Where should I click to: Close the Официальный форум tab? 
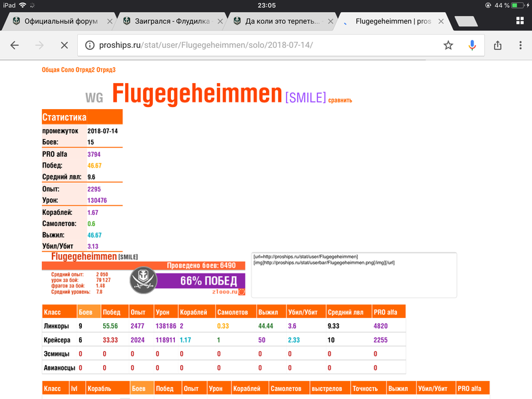click(110, 21)
